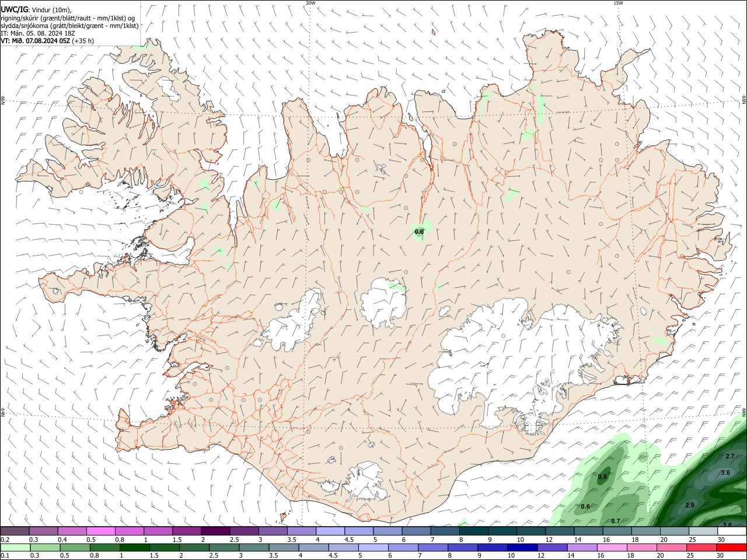
Task: Click the white Mýrdalsjökull glacier near the south coast
Action: click(x=366, y=482)
